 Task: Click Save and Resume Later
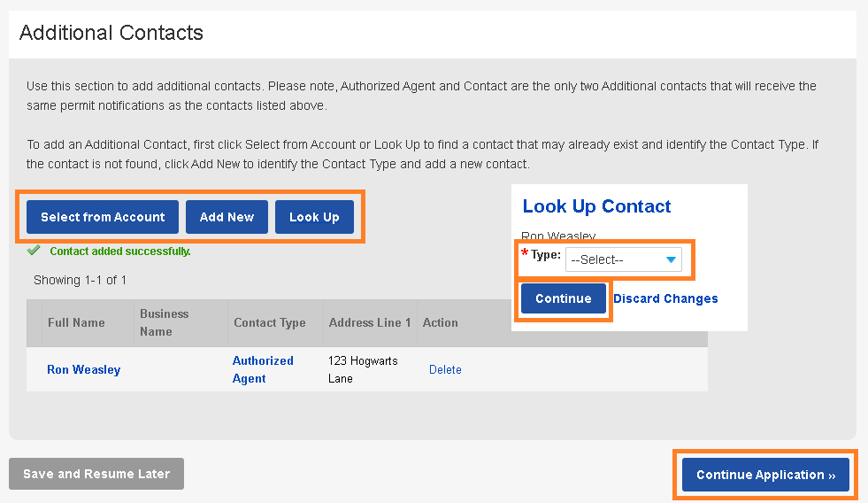pyautogui.click(x=96, y=474)
